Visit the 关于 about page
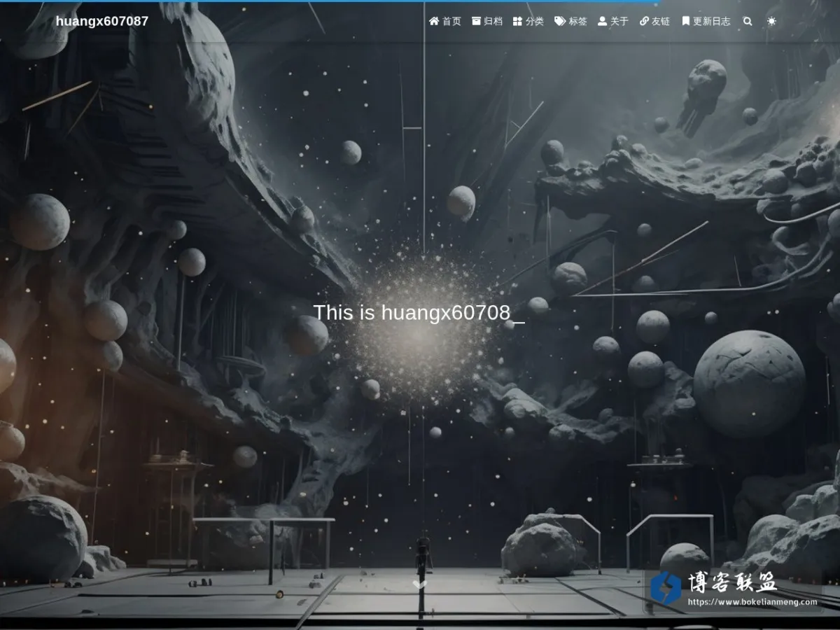 613,21
